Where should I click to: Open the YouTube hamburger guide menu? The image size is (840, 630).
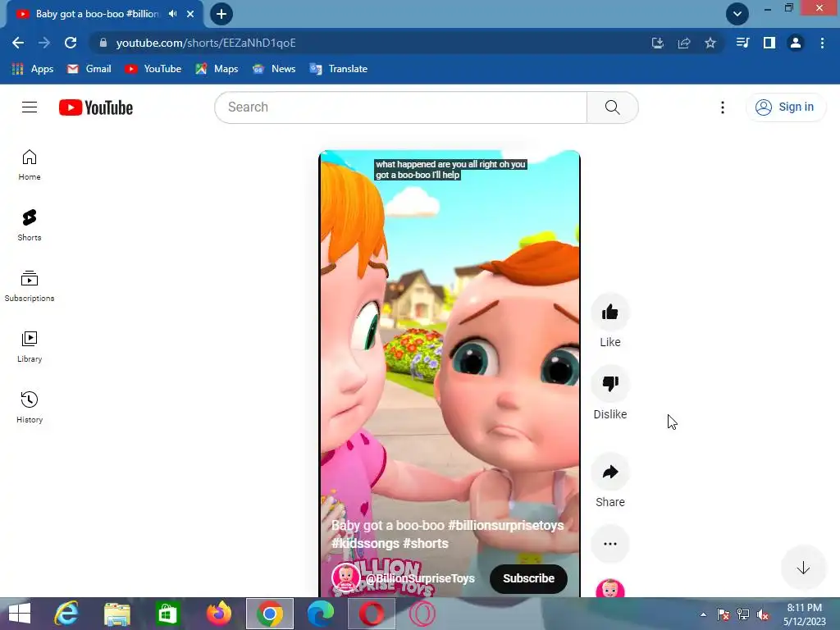(30, 107)
